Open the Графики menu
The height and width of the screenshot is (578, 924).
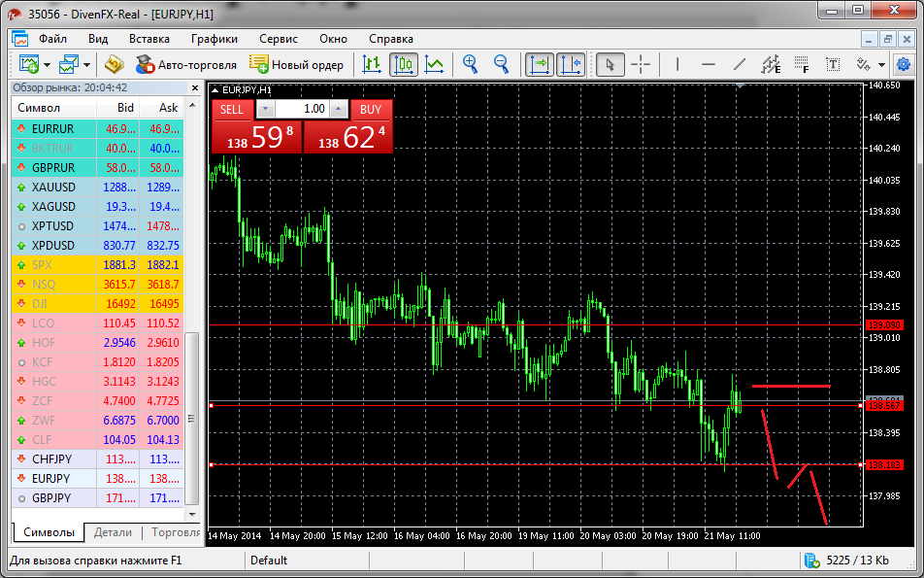(214, 39)
